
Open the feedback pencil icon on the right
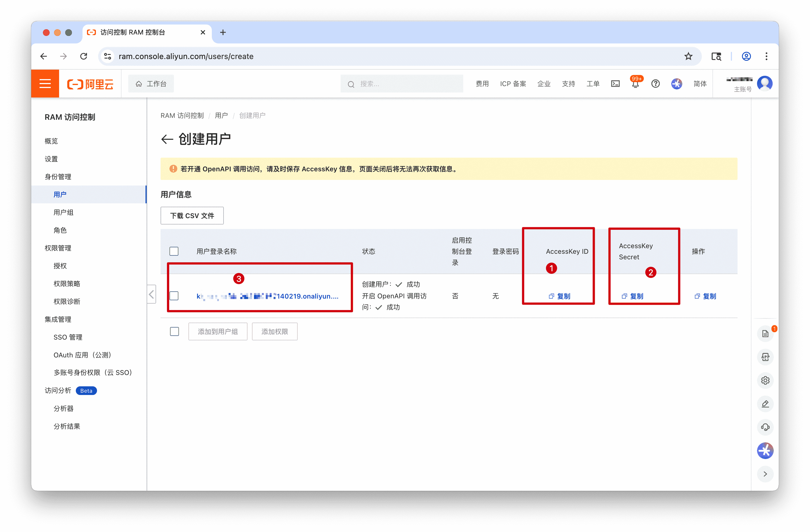[x=765, y=404]
